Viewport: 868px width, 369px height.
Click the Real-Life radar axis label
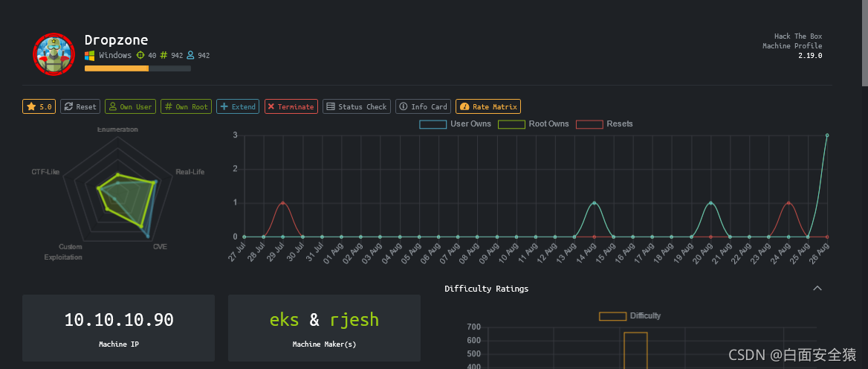pos(190,172)
